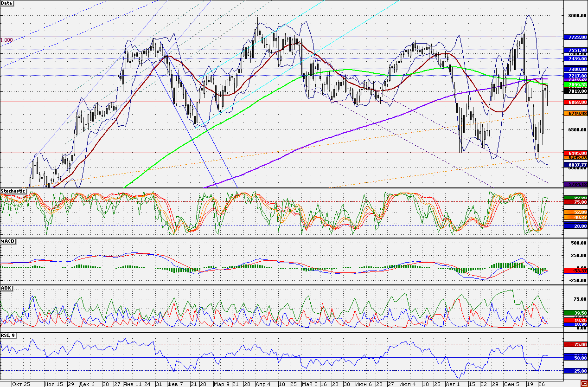The width and height of the screenshot is (588, 387).
Task: Select the Stochastic indicator panel label
Action: 13,191
